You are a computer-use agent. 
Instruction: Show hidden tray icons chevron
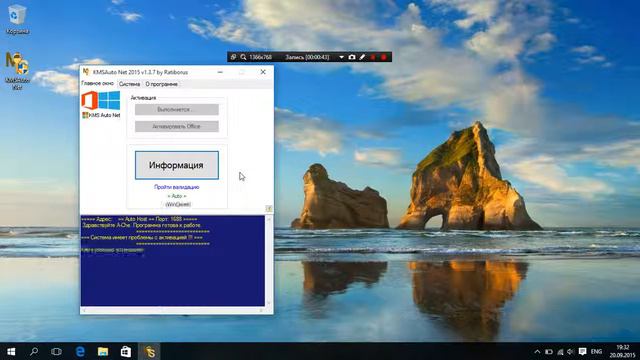pos(537,351)
